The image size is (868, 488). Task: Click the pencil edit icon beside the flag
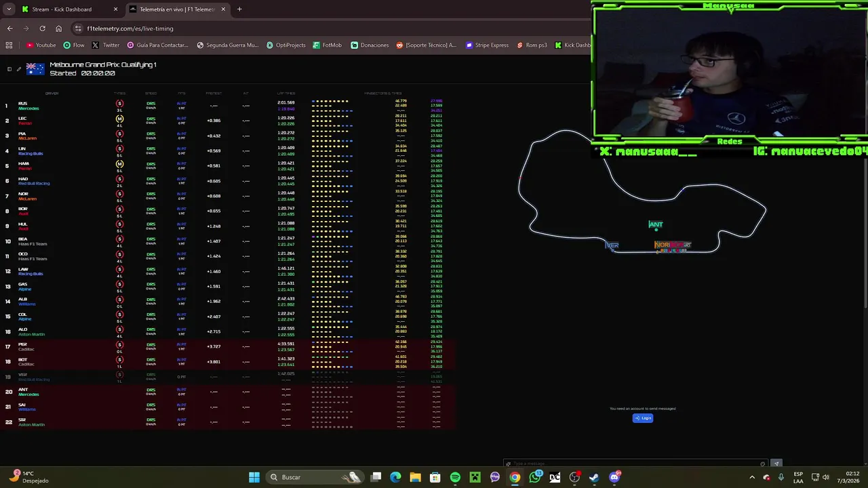pyautogui.click(x=19, y=69)
